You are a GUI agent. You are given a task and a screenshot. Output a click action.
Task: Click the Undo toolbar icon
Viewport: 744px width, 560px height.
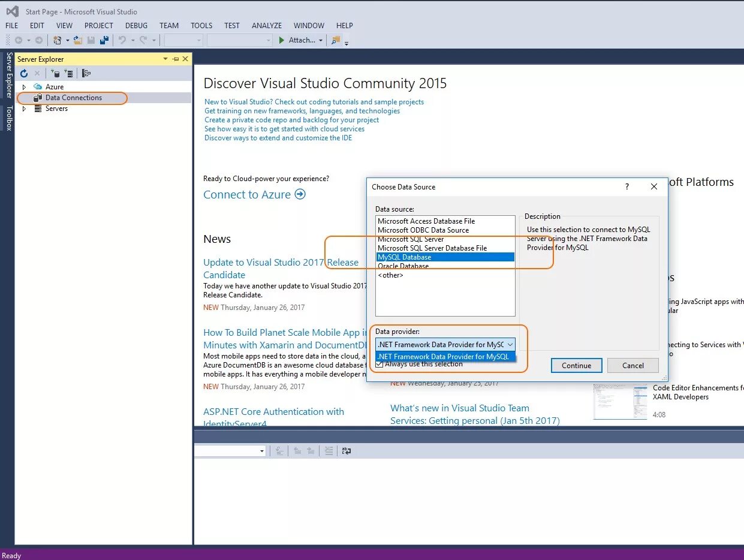point(122,40)
